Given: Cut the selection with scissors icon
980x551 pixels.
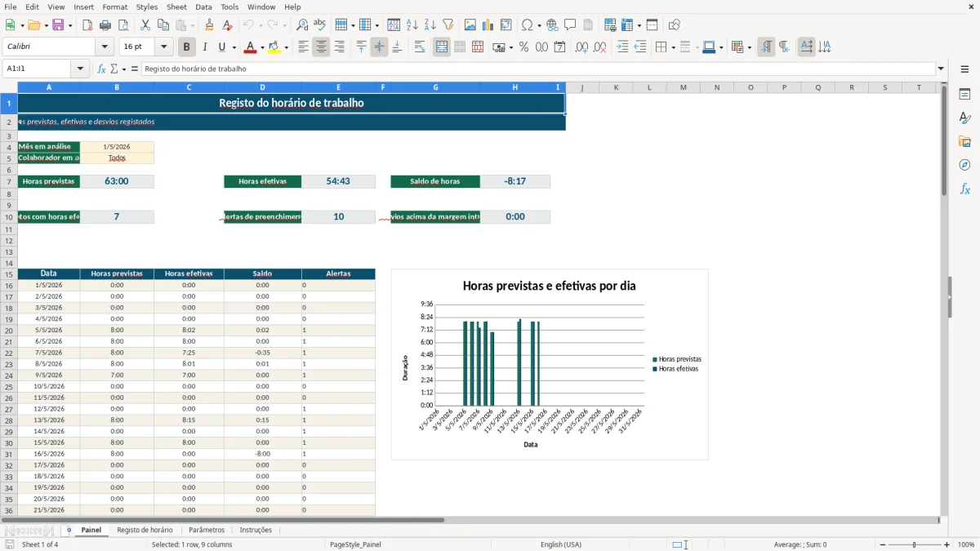Looking at the screenshot, I should [145, 25].
